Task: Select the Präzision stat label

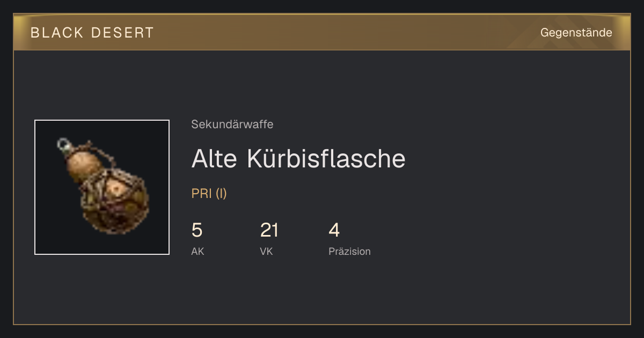Action: point(349,251)
